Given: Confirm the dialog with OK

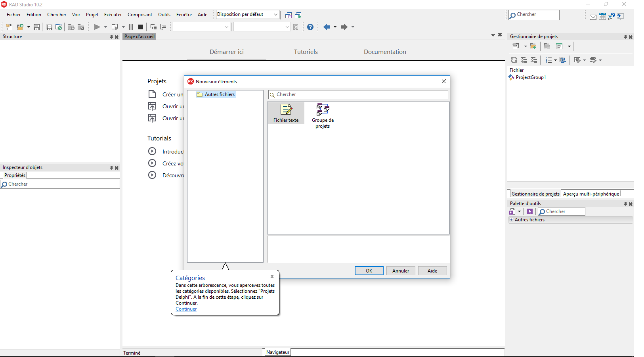Looking at the screenshot, I should click(369, 271).
